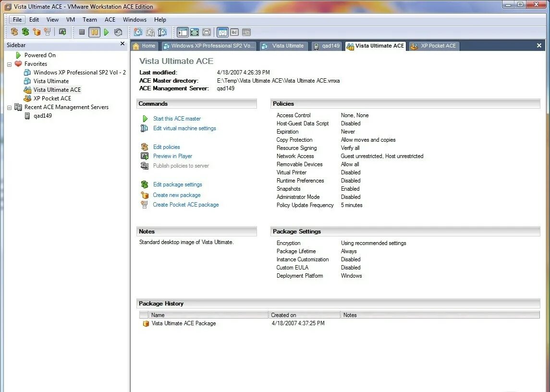Switch to the qad149 tab
The height and width of the screenshot is (392, 550).
point(327,46)
